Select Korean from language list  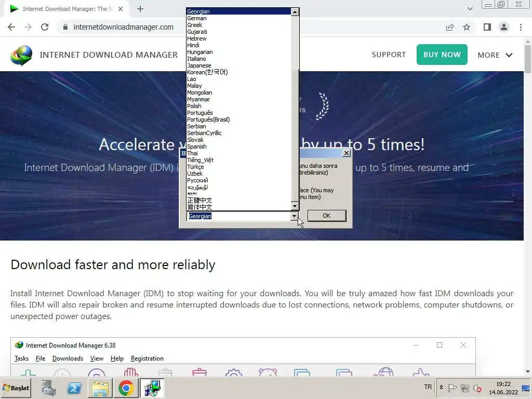pos(239,72)
